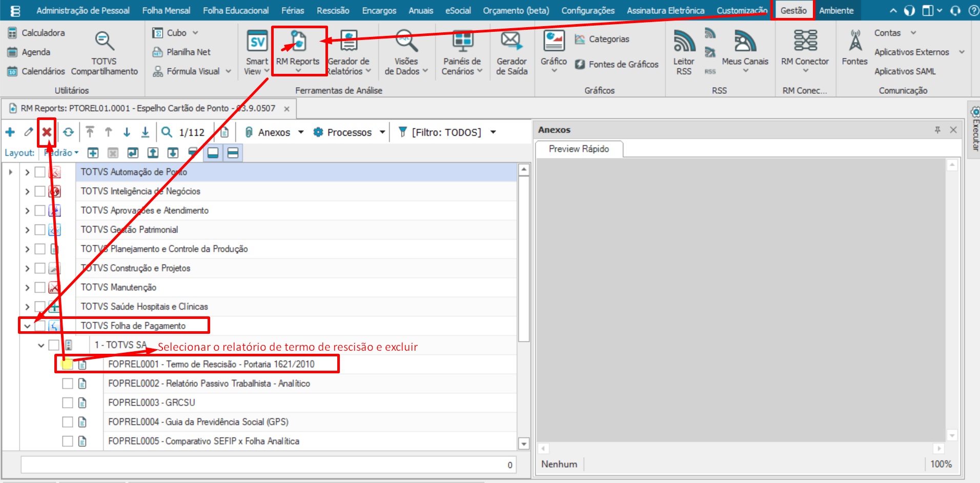Open Visões de Dados
Screen dimensions: 980x483
[406, 53]
